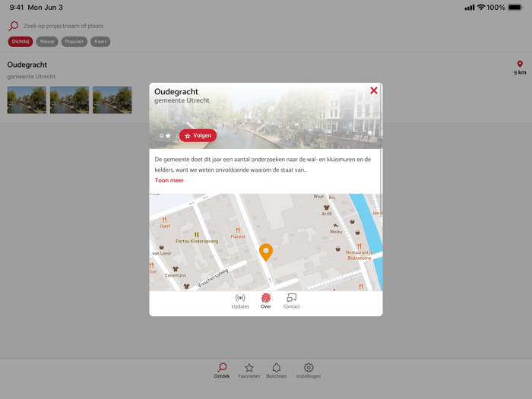Select the Dichtbij filter chip
This screenshot has width=532, height=399.
pyautogui.click(x=21, y=42)
